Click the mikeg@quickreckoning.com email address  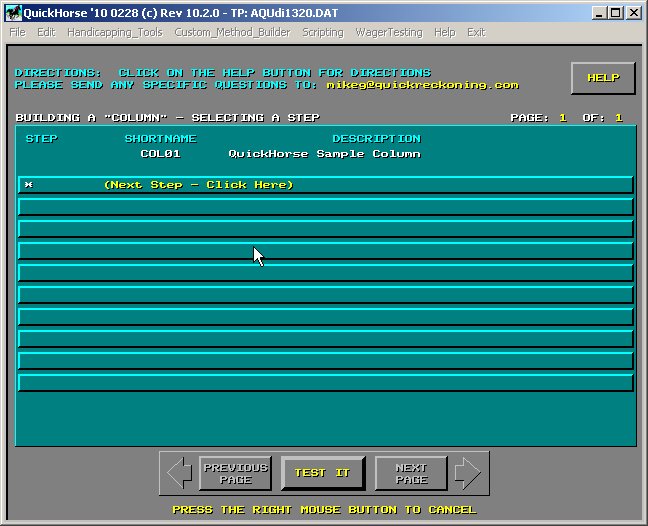click(422, 85)
